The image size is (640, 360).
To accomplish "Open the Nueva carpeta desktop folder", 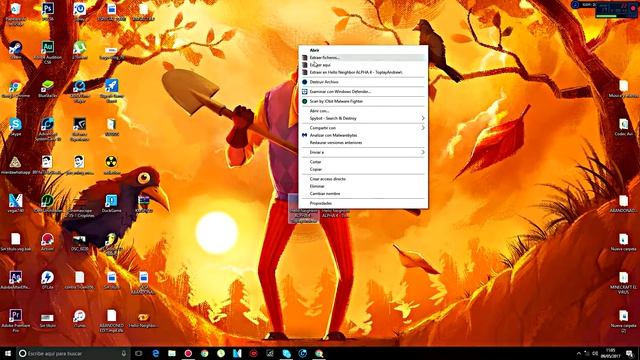I will 623,242.
